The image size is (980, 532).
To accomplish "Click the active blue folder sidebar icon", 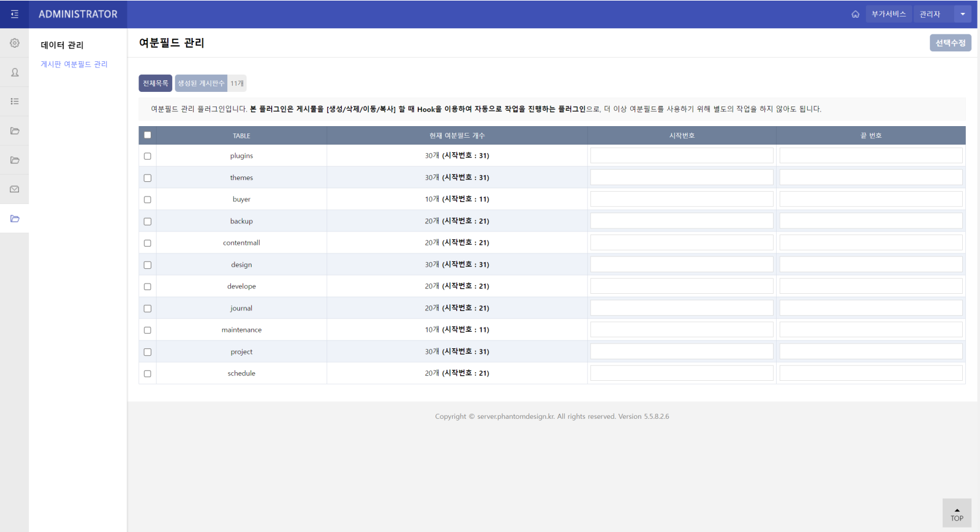I will point(15,219).
